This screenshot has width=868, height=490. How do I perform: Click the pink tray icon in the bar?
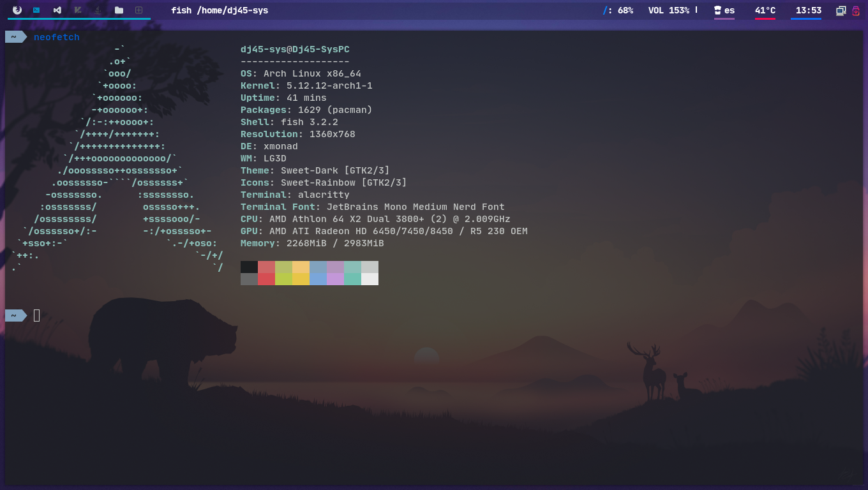pyautogui.click(x=856, y=10)
